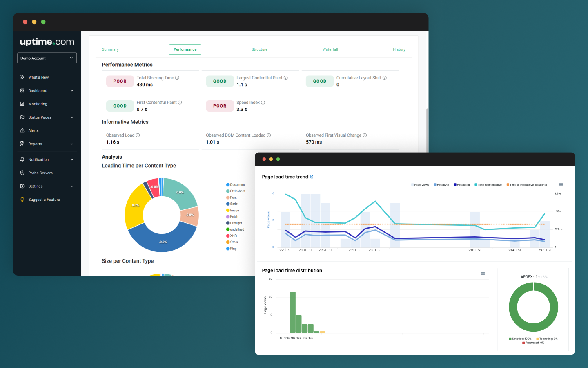Expand the Dashboard sidebar submenu
The image size is (588, 368).
tap(72, 91)
